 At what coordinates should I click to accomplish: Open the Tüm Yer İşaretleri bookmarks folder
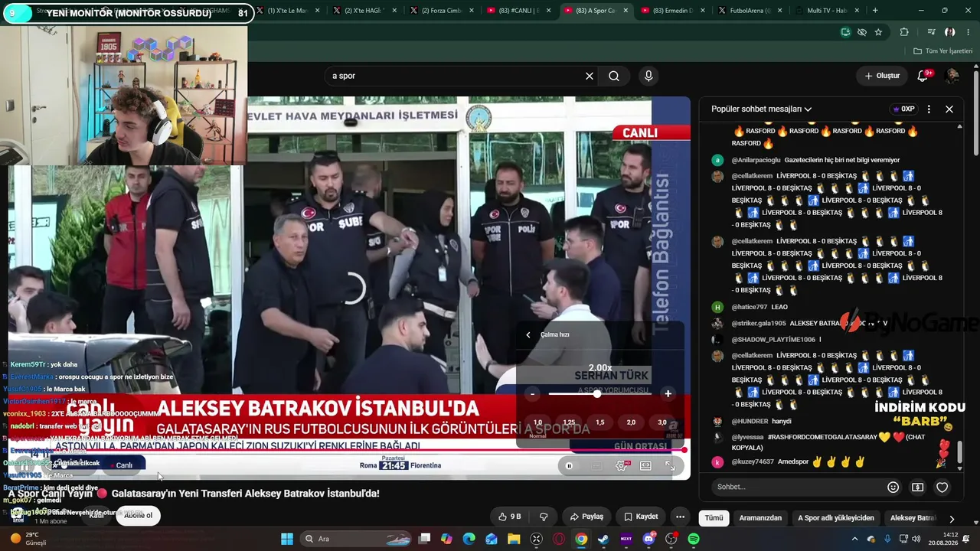pos(943,51)
